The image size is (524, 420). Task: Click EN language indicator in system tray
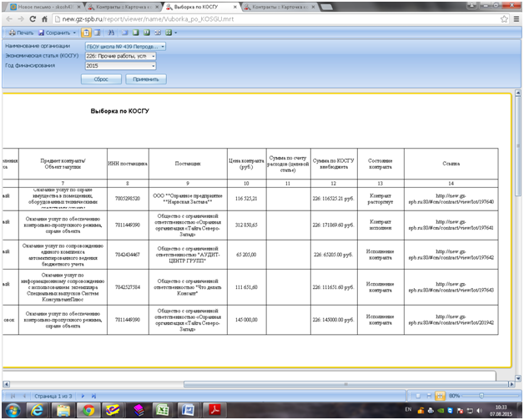(x=408, y=410)
